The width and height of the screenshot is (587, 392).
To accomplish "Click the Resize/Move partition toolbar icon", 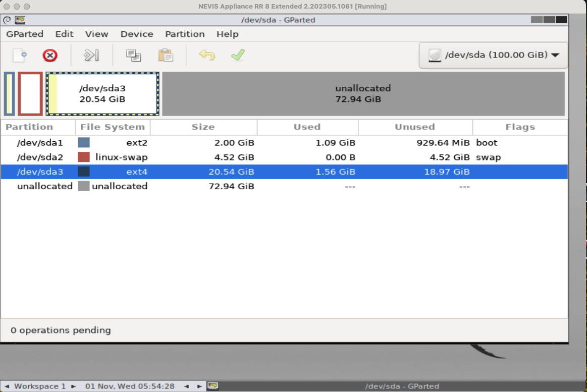I will point(91,55).
